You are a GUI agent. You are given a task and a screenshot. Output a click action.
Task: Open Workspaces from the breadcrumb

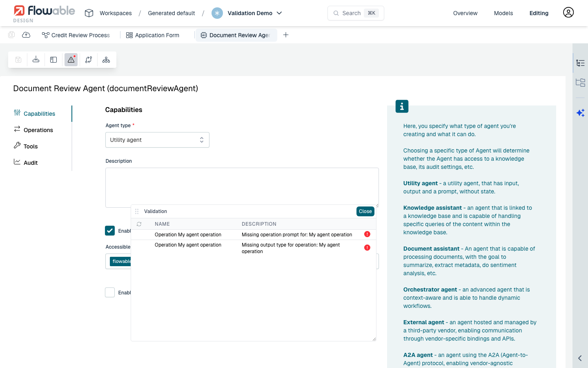tap(115, 13)
